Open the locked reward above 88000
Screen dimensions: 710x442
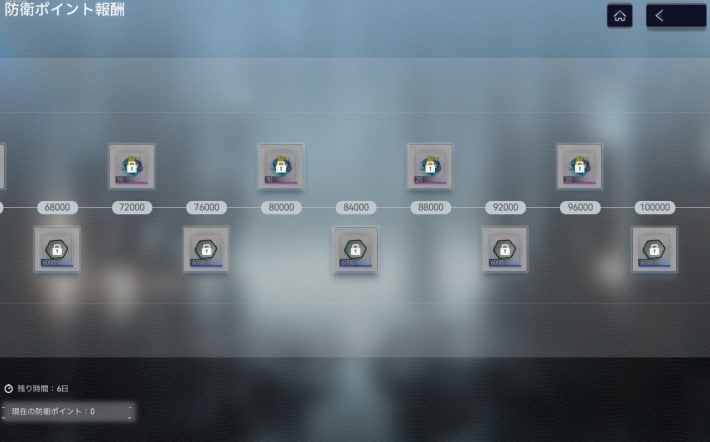tap(430, 166)
